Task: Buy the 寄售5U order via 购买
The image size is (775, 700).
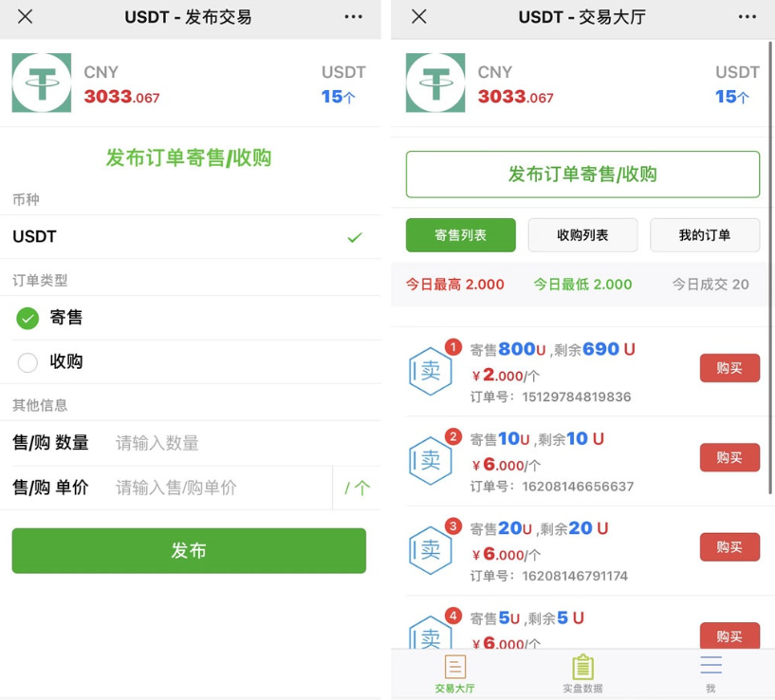Action: 729,636
